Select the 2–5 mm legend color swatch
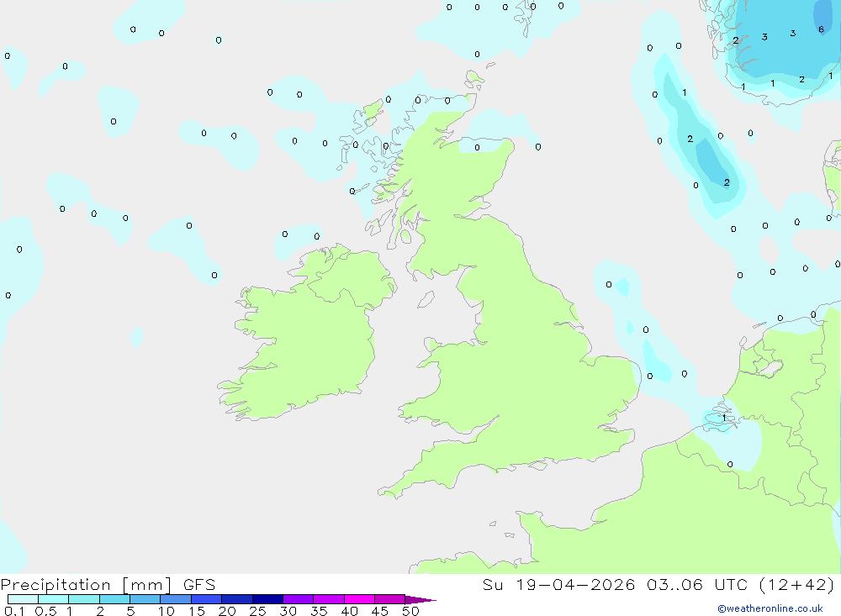 click(114, 599)
